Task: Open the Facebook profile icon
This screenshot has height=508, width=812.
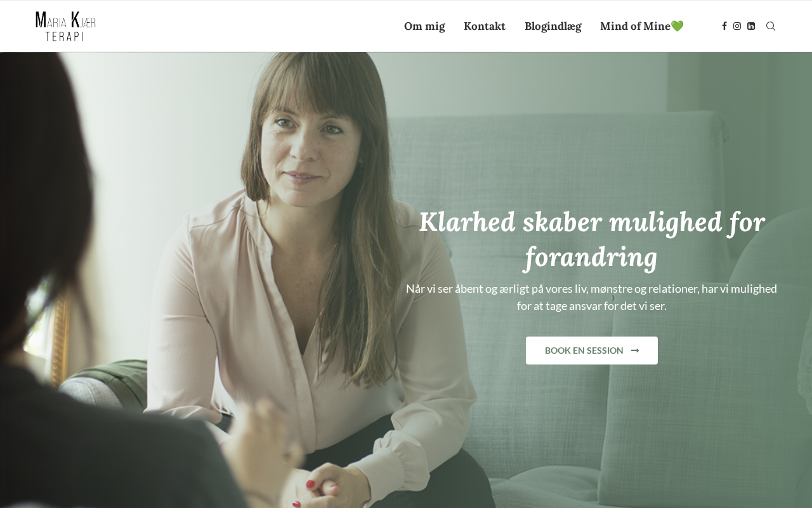Action: point(724,26)
